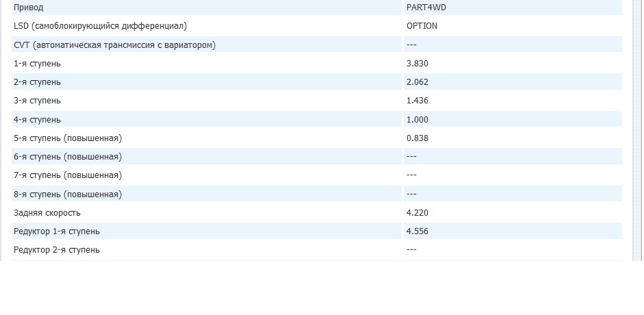Click the '2-я ступень' row label
The image size is (644, 315).
point(37,82)
